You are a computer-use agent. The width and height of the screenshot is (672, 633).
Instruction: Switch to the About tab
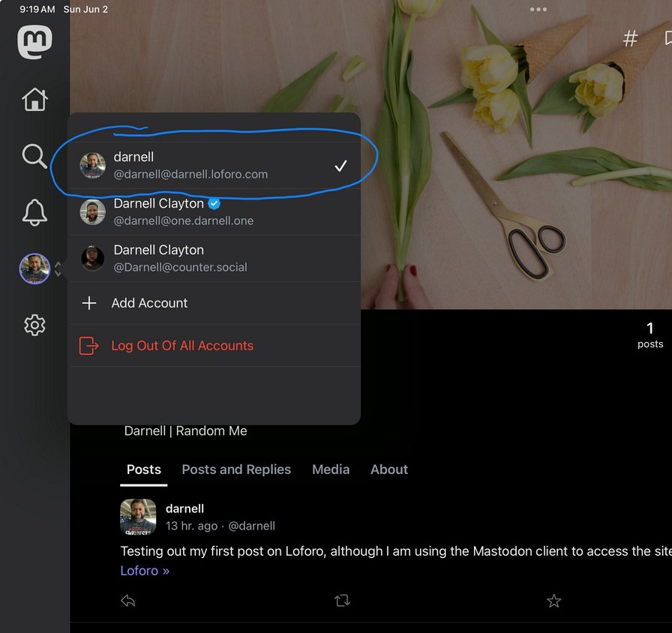389,469
